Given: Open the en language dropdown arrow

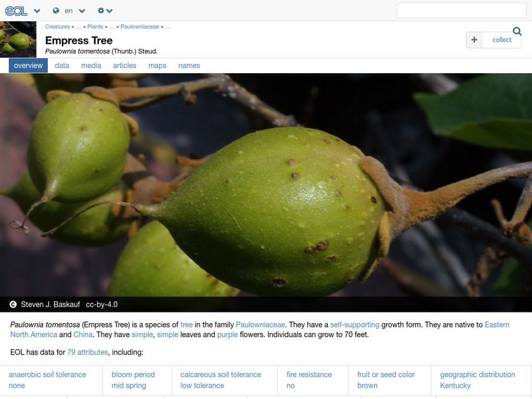Looking at the screenshot, I should [x=82, y=11].
